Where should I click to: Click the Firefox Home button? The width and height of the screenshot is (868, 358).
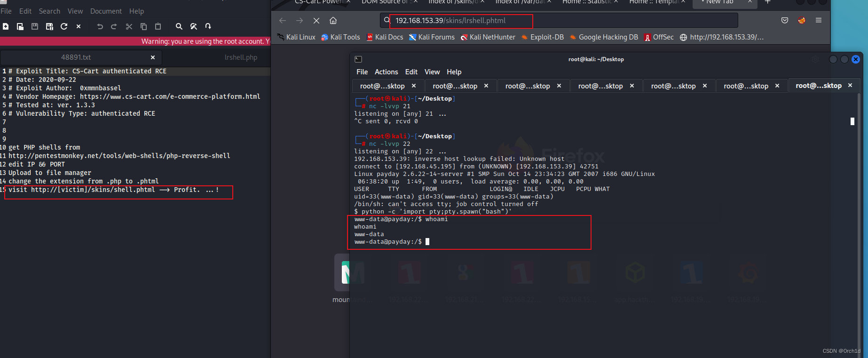(x=333, y=20)
